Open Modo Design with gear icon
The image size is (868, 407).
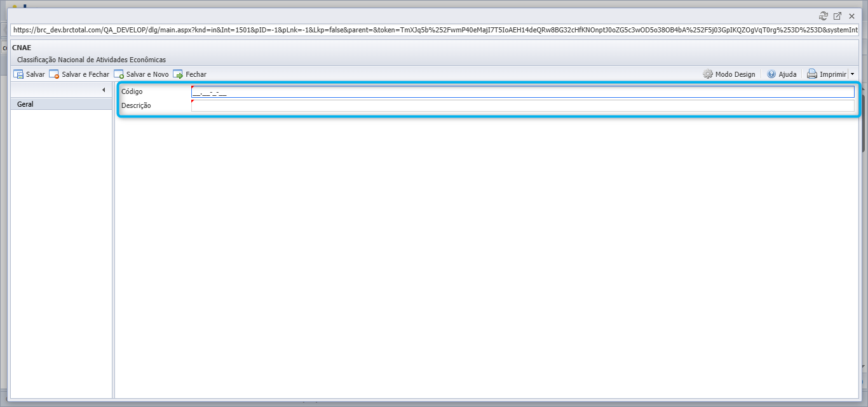pos(729,74)
